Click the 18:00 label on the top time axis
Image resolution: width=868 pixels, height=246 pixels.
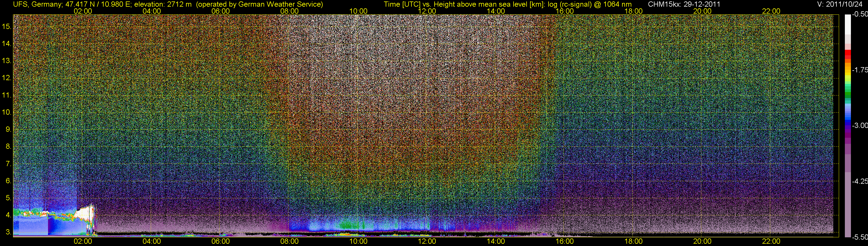click(633, 11)
